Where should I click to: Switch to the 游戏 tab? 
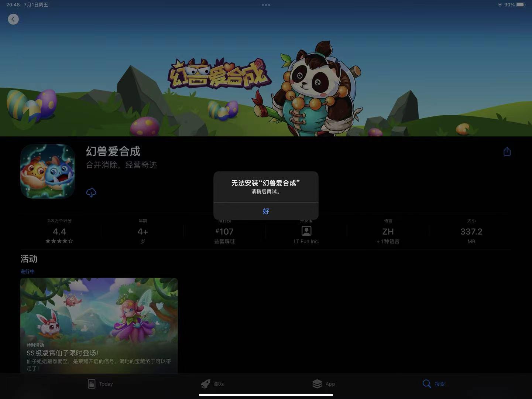tap(213, 384)
